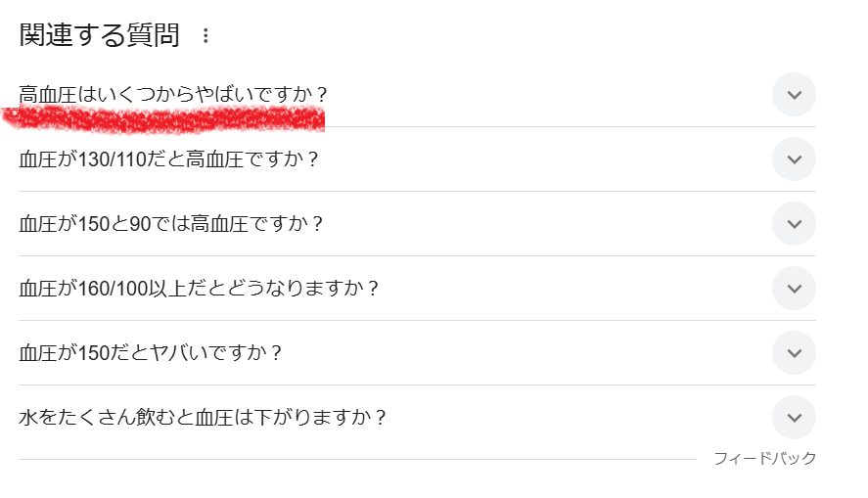The image size is (868, 498).
Task: Click the chevron beside 血圧が150と90では高血圧ですか
Action: [x=794, y=224]
